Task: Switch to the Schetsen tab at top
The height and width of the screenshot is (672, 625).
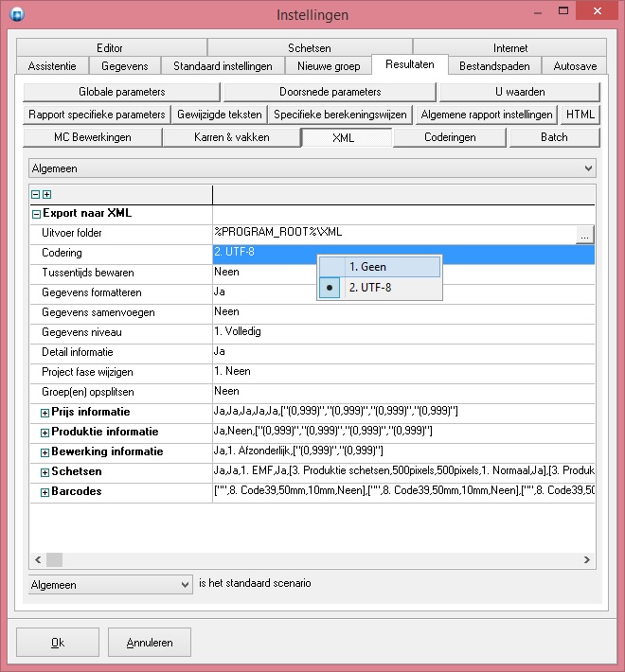Action: [x=310, y=48]
